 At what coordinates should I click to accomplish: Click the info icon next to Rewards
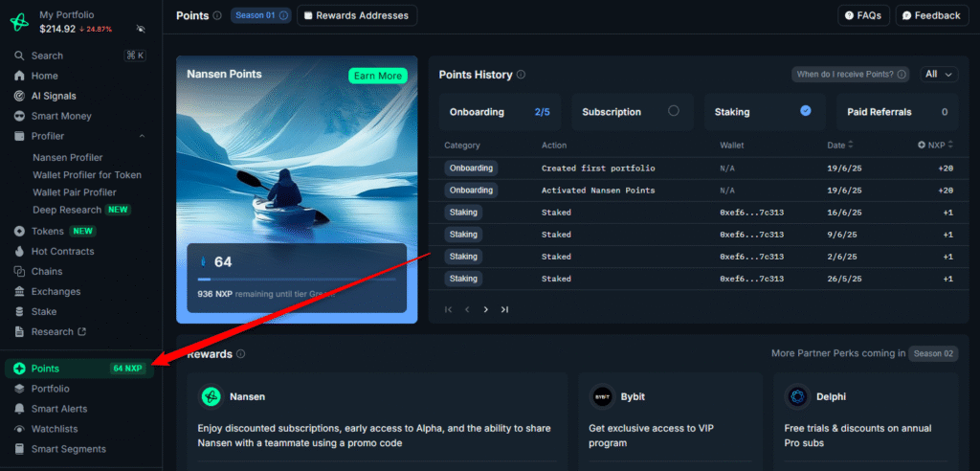coord(240,354)
